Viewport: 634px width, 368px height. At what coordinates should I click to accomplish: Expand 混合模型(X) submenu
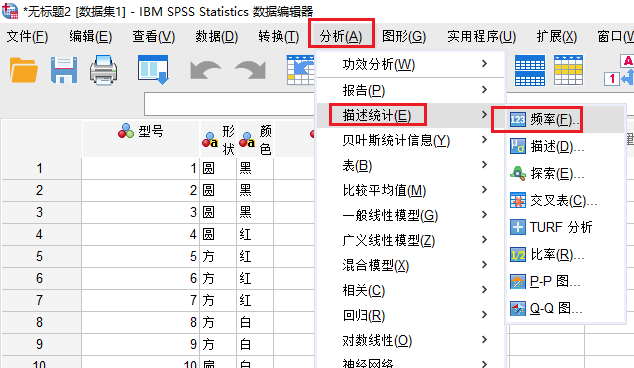click(x=410, y=266)
